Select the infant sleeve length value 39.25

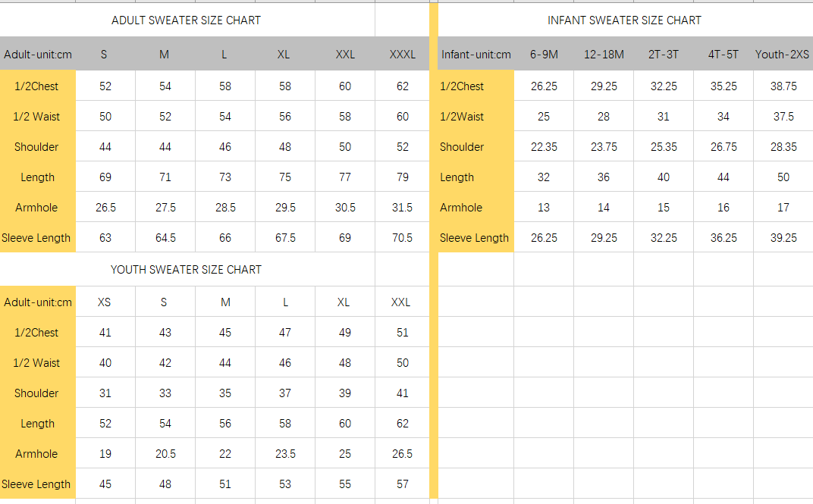(783, 238)
